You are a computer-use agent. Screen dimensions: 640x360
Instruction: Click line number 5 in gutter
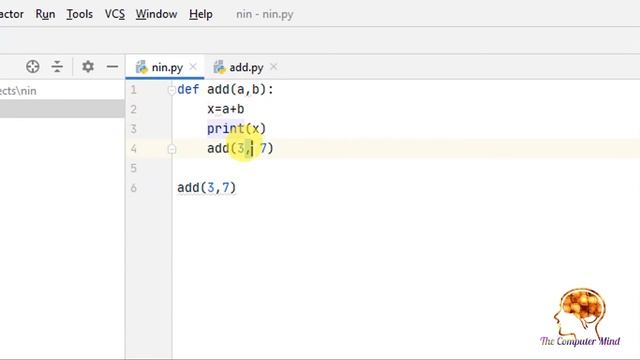pyautogui.click(x=133, y=168)
